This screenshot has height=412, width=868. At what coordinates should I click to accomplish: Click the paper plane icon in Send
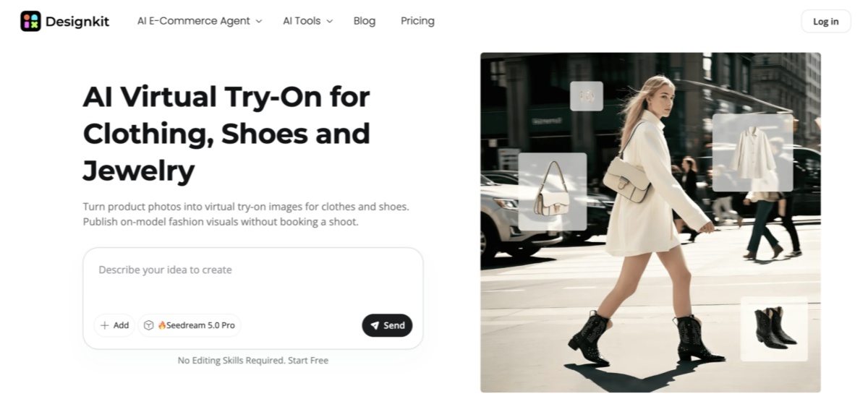click(x=375, y=325)
